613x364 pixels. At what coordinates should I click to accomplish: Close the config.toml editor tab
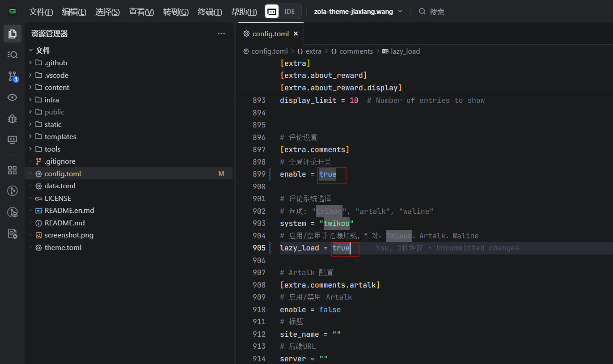(x=296, y=34)
